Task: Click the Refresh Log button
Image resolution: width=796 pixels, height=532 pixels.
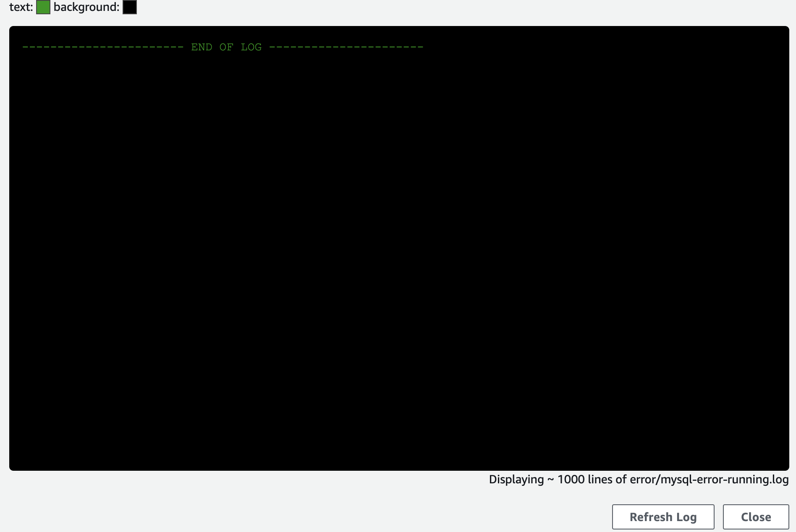Action: coord(663,517)
